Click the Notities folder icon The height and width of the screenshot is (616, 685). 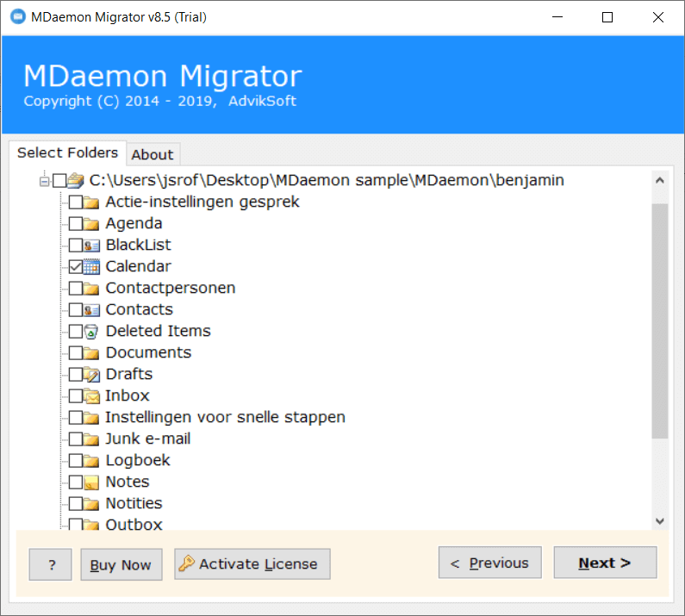pyautogui.click(x=90, y=504)
